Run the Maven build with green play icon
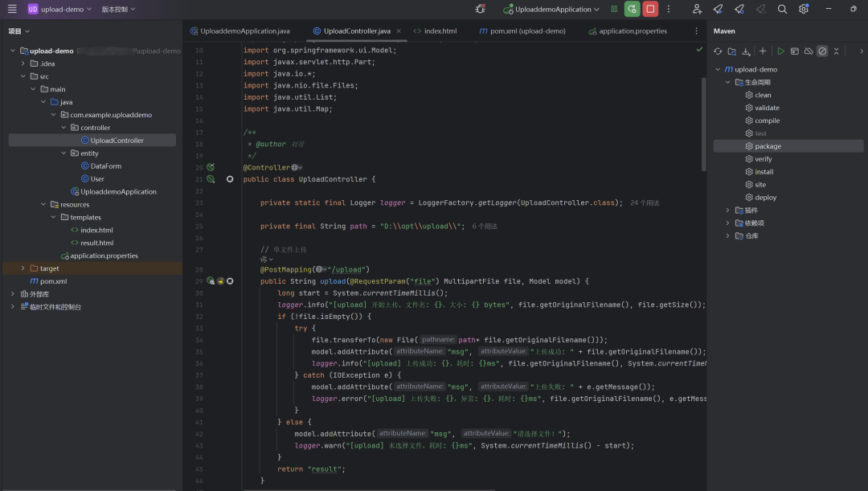Screen dimensions: 868x491 pyautogui.click(x=780, y=51)
